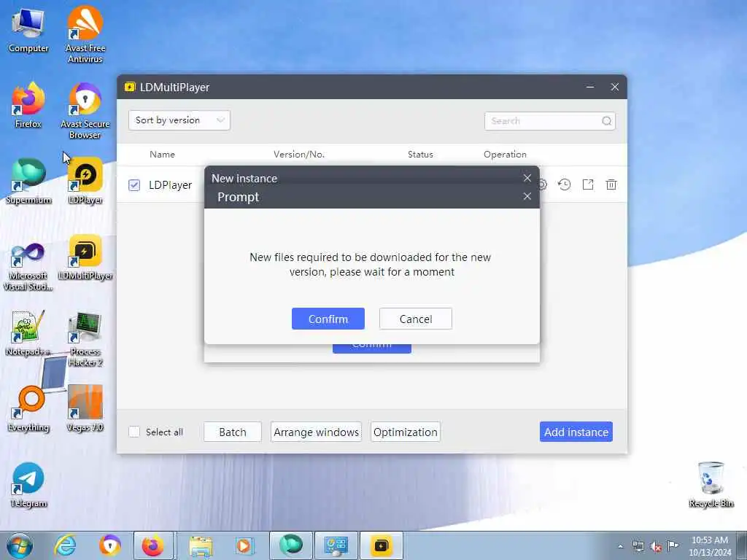
Task: Open the control panel taskbar item
Action: 336,545
